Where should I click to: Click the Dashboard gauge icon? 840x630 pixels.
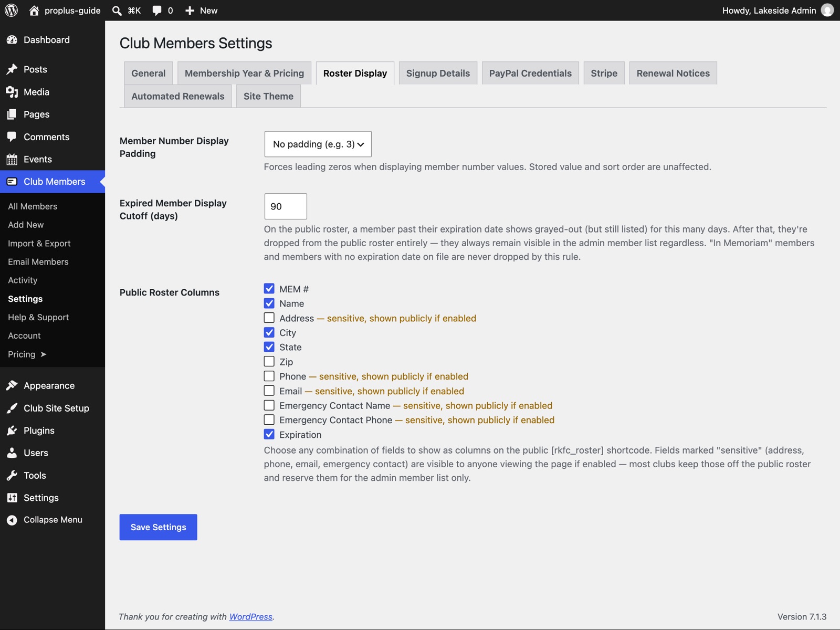click(12, 40)
